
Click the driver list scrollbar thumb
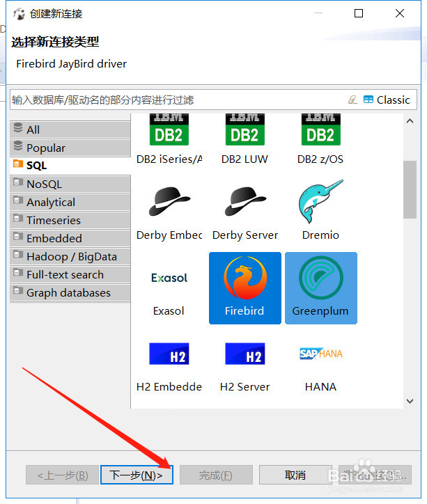point(410,189)
